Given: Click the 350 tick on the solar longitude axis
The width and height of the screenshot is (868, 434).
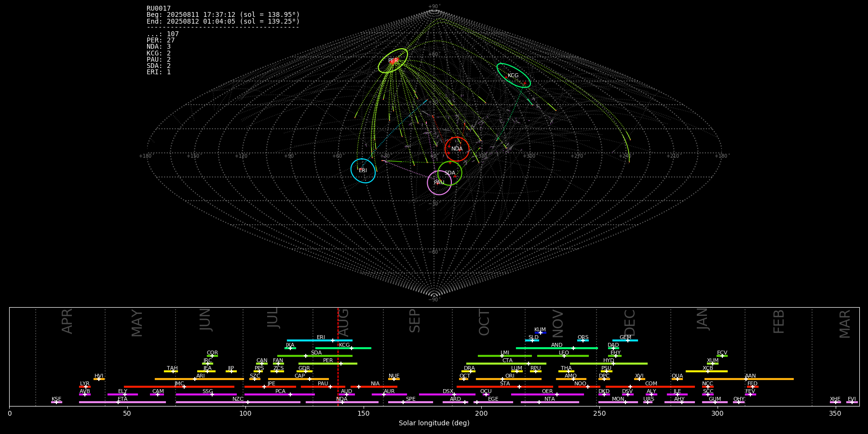Looking at the screenshot, I should pos(835,413).
